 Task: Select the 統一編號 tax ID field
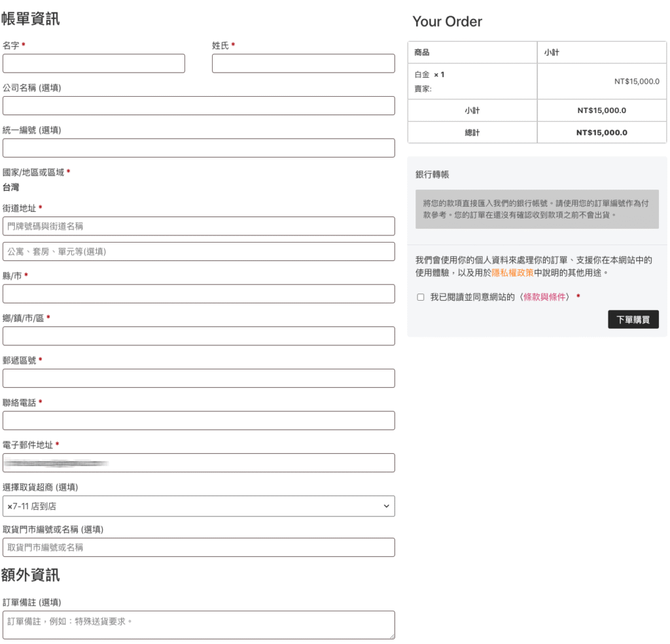click(198, 148)
